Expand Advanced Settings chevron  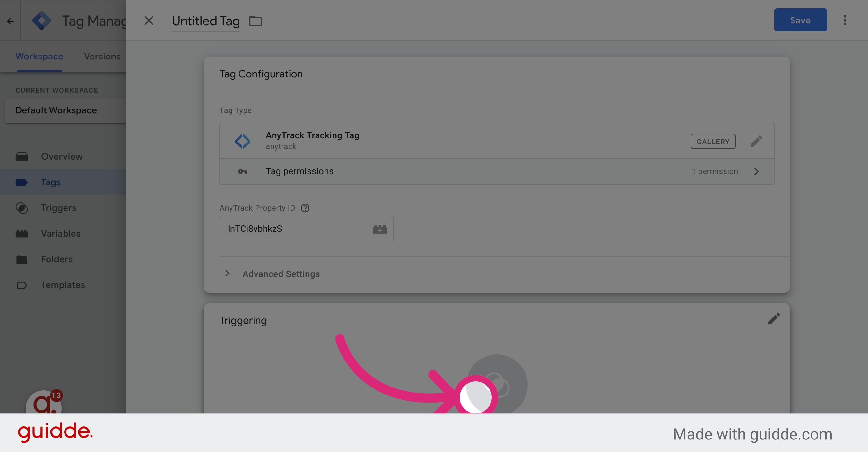click(228, 274)
